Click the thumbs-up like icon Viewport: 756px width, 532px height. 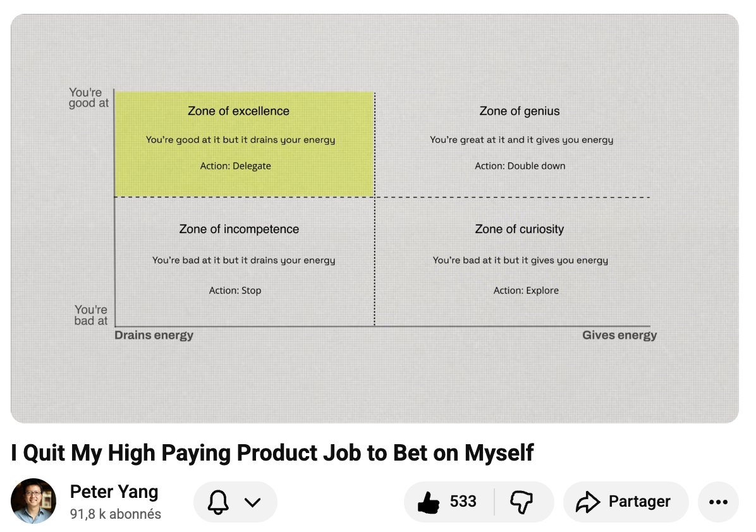coord(429,502)
